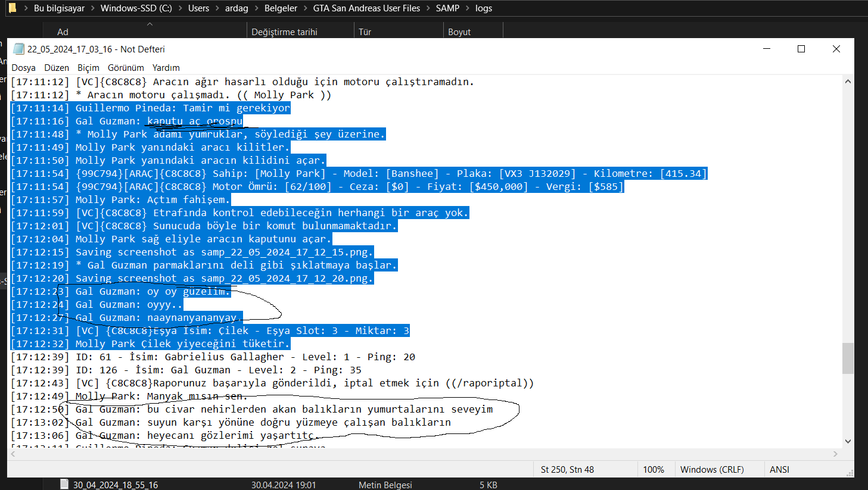Expand the chevron after Users
Viewport: 868px width, 490px height.
tap(217, 8)
